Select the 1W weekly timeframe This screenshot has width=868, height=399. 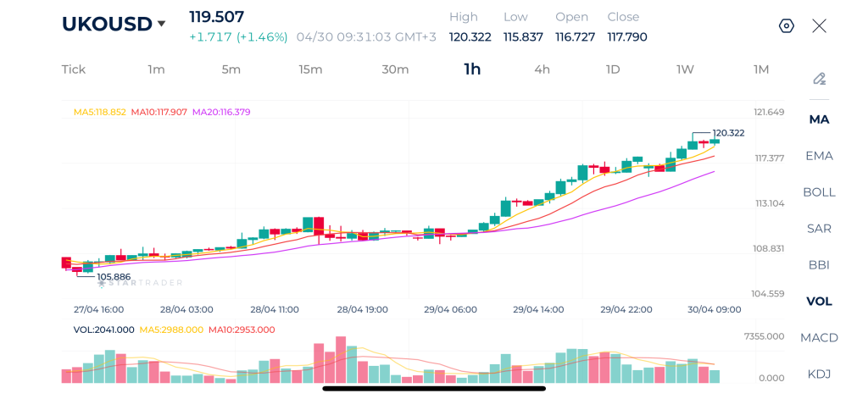pyautogui.click(x=685, y=69)
